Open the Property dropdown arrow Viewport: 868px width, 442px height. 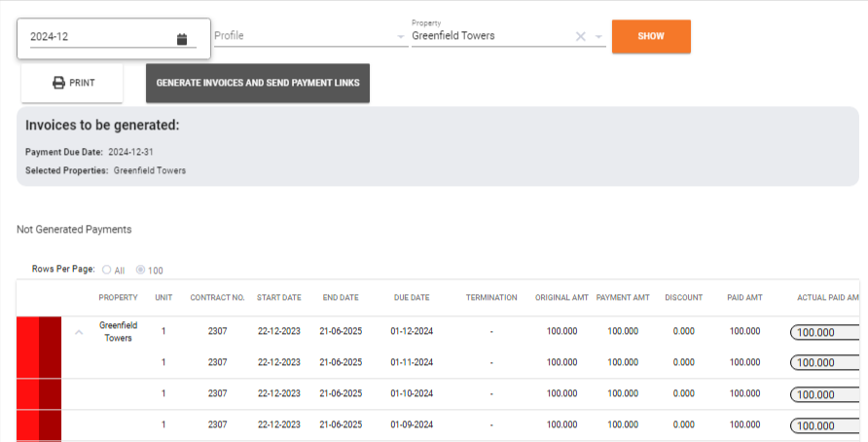598,37
